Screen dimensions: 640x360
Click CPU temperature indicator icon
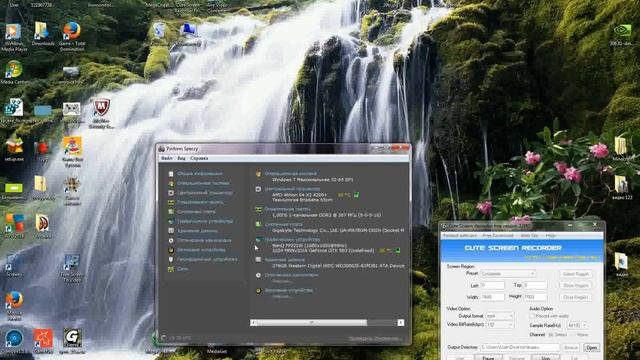(x=356, y=195)
